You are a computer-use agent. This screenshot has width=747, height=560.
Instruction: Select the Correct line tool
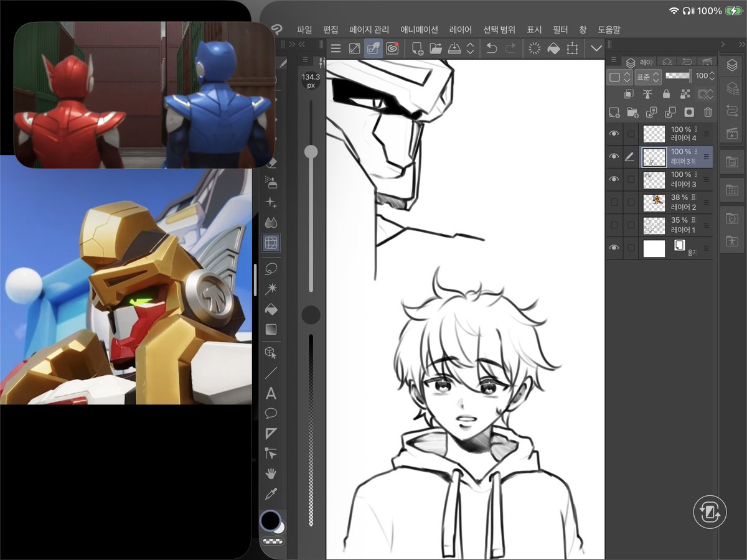point(271,454)
